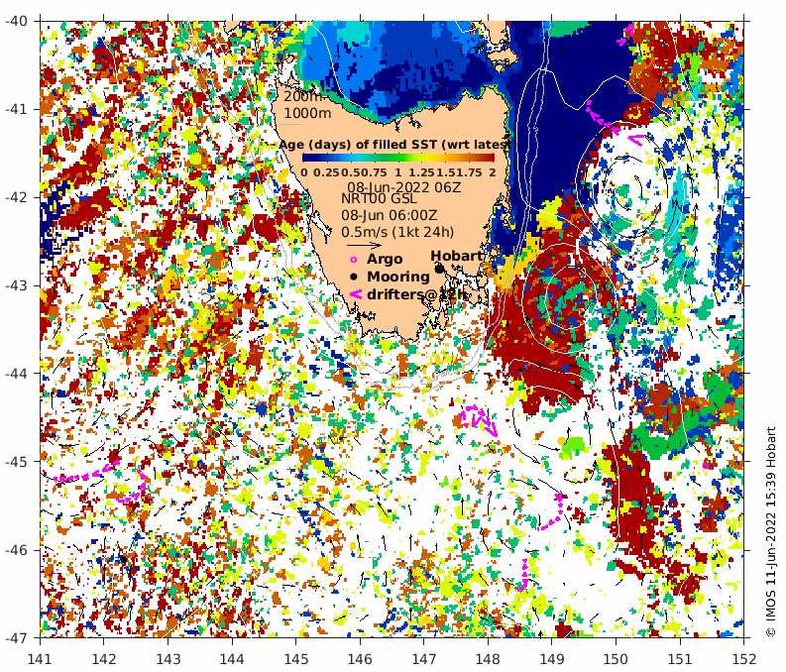
Task: Click the IMOS copyright text on right edge
Action: click(771, 531)
